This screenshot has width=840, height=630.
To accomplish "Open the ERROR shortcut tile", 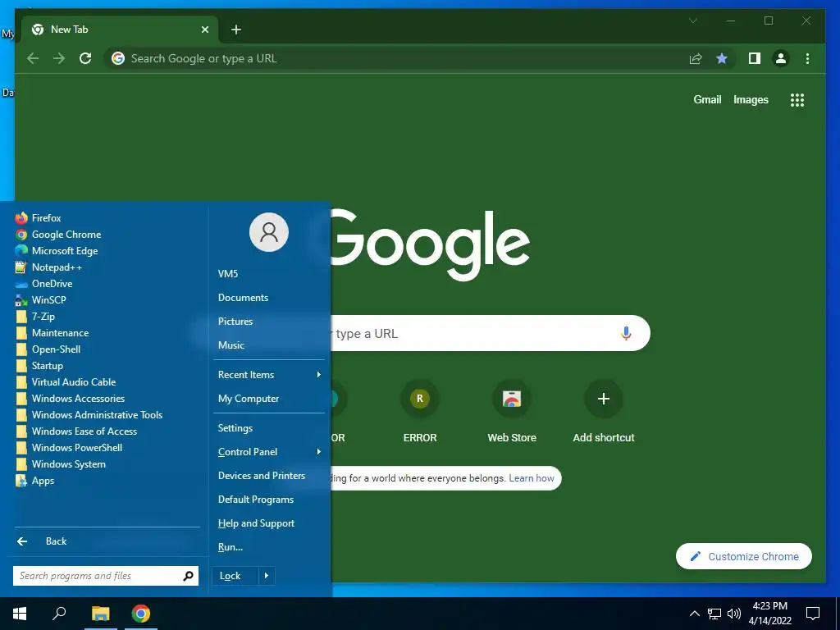I will pos(420,412).
